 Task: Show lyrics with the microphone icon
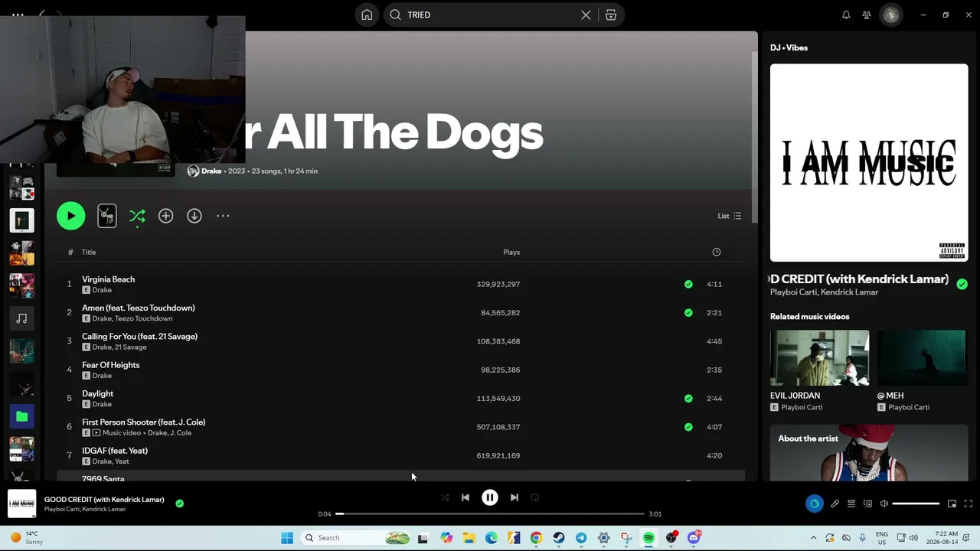click(835, 504)
